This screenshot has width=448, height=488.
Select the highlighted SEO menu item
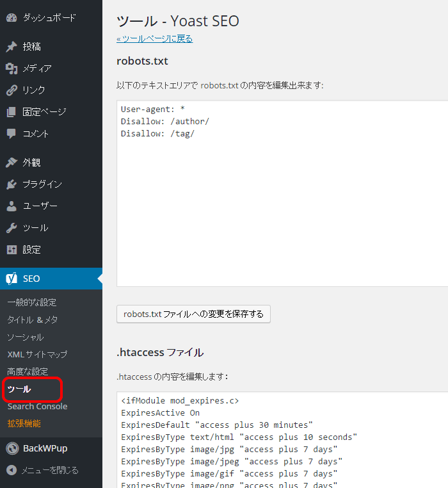point(51,279)
